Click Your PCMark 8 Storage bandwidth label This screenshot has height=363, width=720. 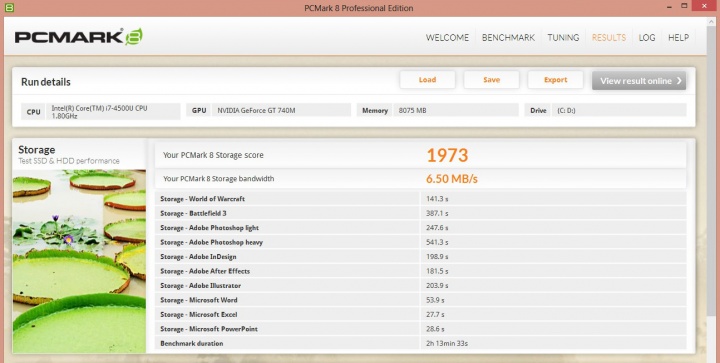pos(219,179)
